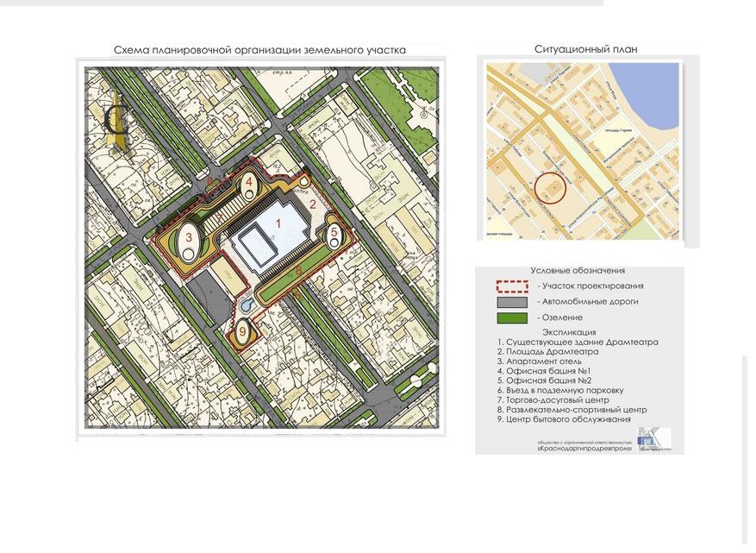756x553 pixels.
Task: Open the situational plan map thumbnail
Action: click(x=583, y=151)
